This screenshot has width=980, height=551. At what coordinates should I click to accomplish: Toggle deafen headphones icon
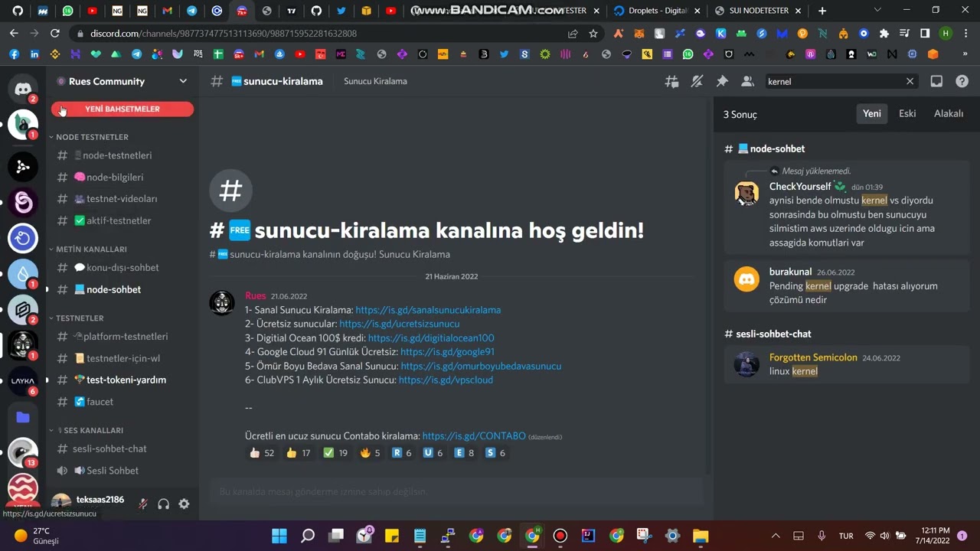(163, 504)
